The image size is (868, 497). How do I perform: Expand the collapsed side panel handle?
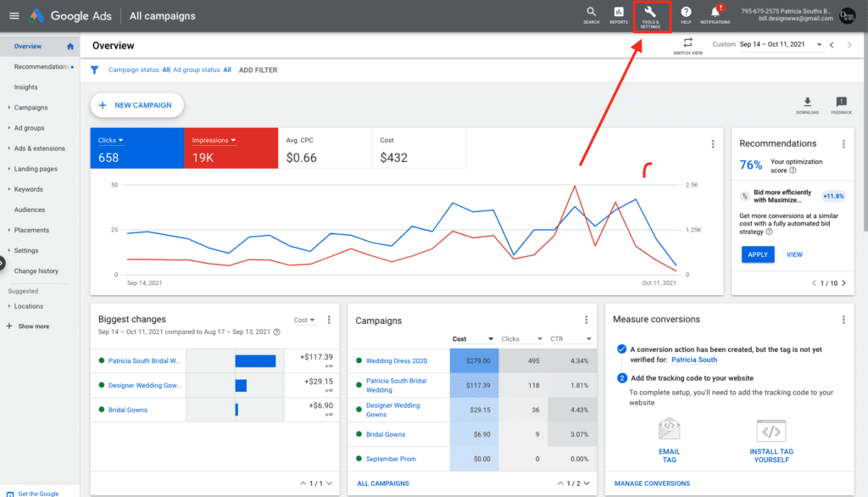3,264
